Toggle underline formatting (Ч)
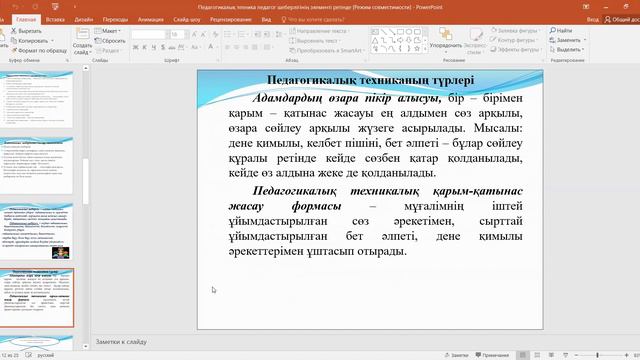 pos(153,47)
